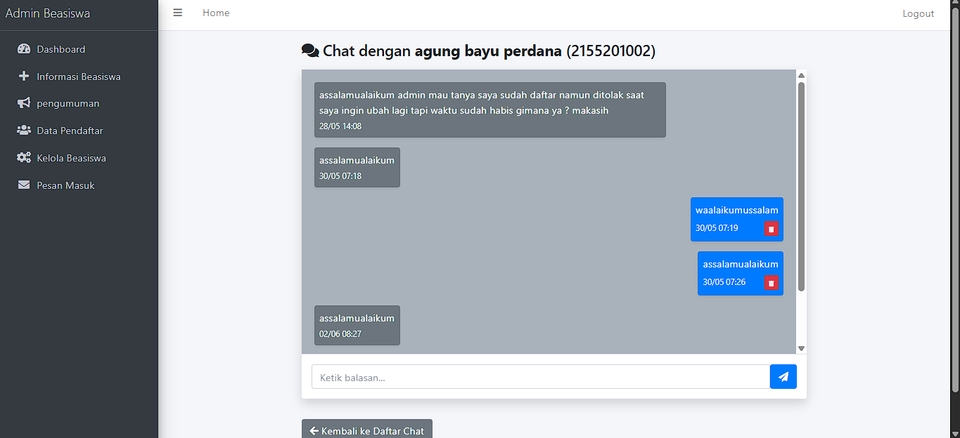Click the Home link in navbar
Screen dimensions: 960x438
(x=216, y=13)
